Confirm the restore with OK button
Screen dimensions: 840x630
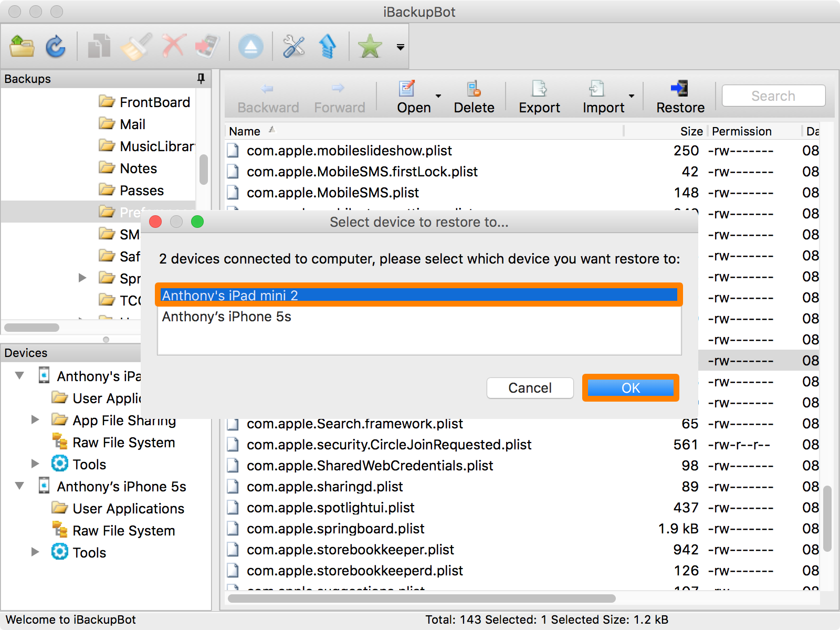(x=631, y=388)
